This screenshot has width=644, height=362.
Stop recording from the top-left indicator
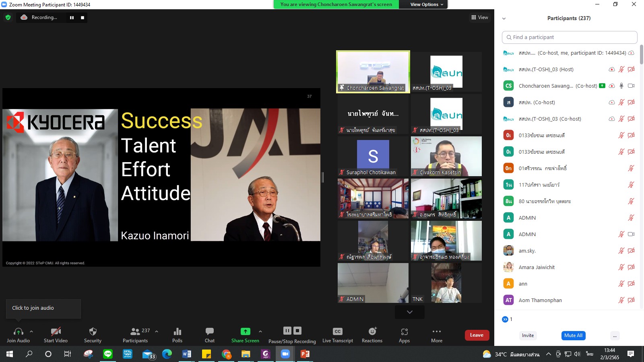83,18
